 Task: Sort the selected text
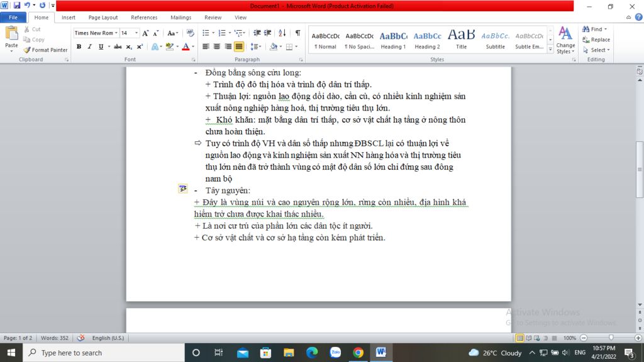pyautogui.click(x=282, y=33)
